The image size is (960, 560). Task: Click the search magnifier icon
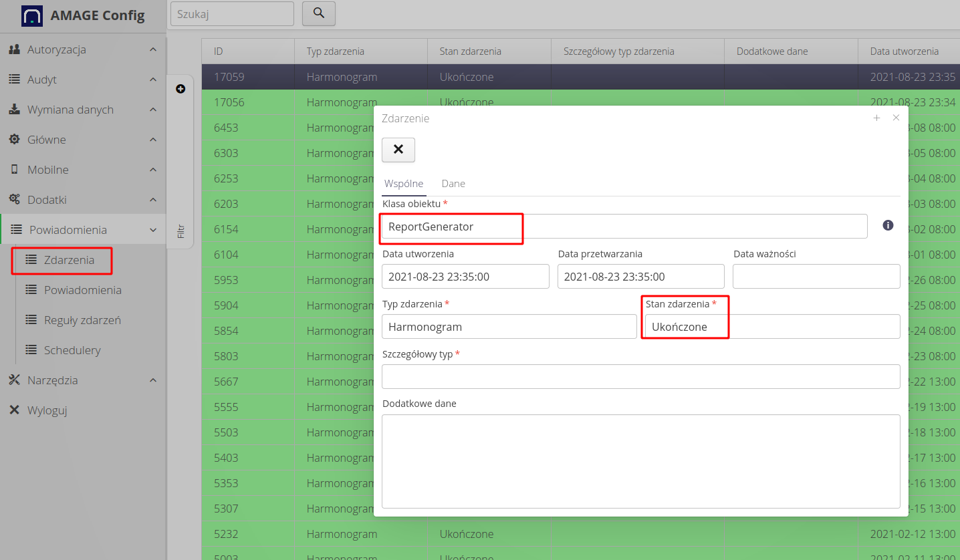click(318, 13)
